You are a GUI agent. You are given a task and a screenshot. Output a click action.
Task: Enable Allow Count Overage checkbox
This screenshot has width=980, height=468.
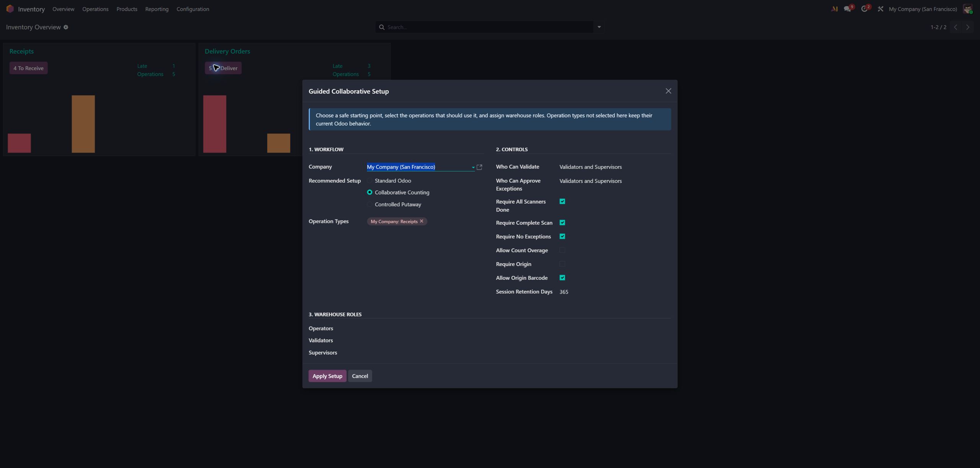pyautogui.click(x=562, y=250)
